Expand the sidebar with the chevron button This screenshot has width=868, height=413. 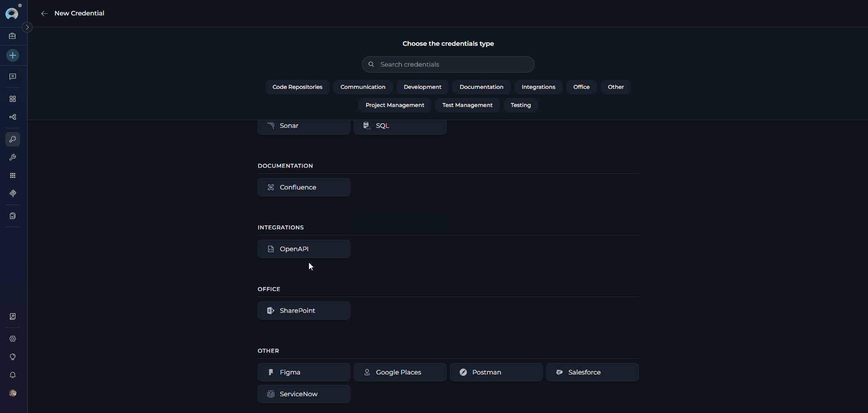point(27,27)
